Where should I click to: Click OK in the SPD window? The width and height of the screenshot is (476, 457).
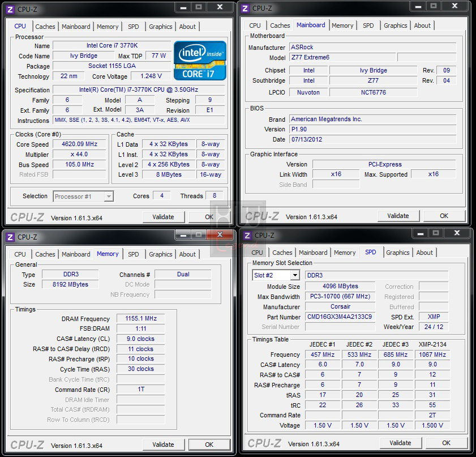pos(446,443)
